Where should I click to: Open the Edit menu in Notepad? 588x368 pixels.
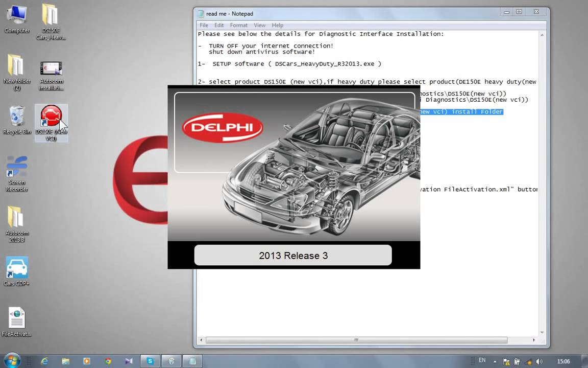pos(219,25)
